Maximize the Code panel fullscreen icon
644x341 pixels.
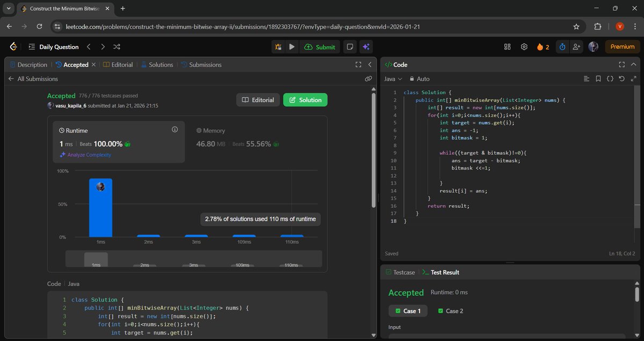[622, 64]
